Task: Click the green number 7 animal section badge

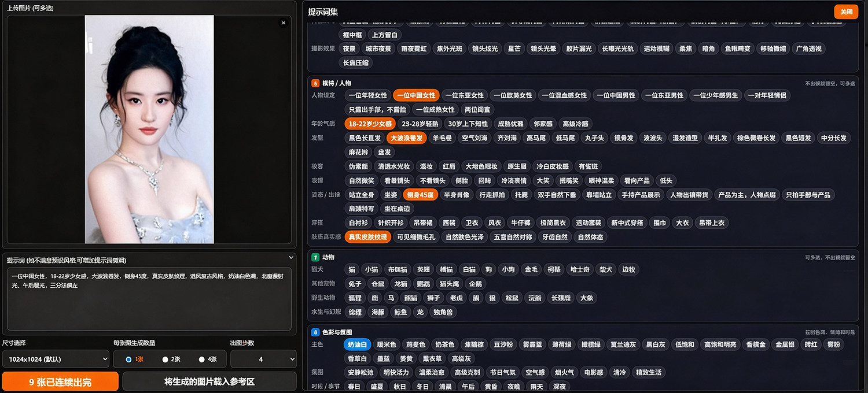Action: point(315,257)
